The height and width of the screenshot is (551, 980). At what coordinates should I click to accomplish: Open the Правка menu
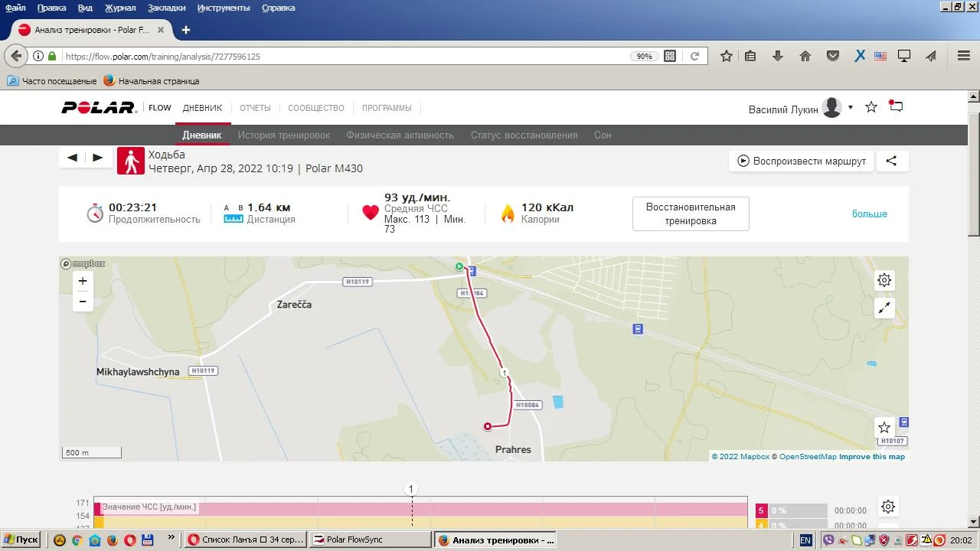pyautogui.click(x=52, y=8)
